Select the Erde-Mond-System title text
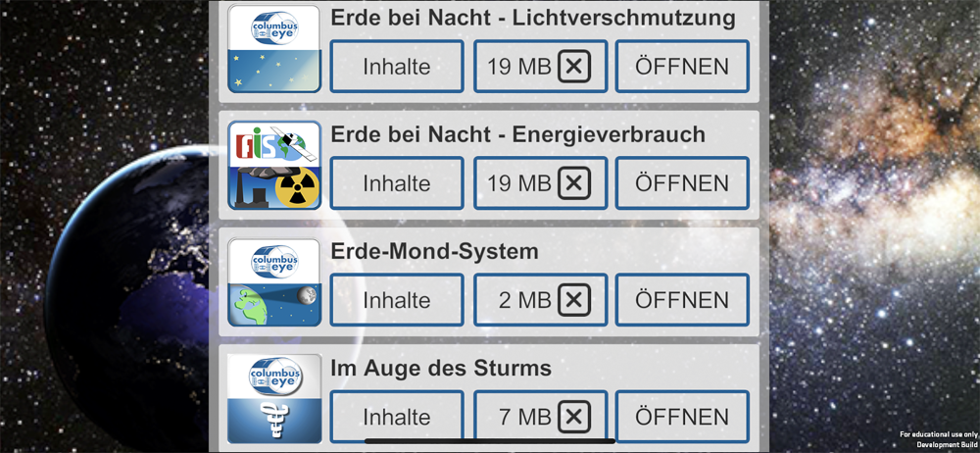Screen dimensions: 980x453 pos(434,252)
